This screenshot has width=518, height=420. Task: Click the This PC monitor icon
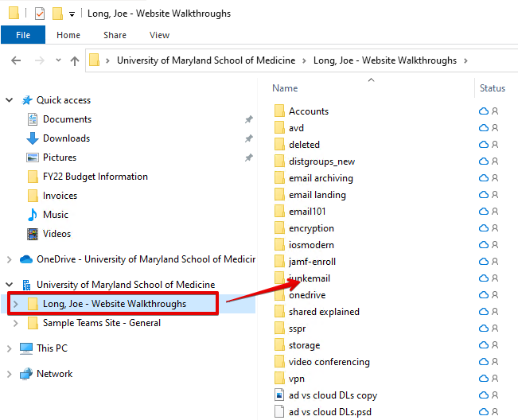click(25, 348)
